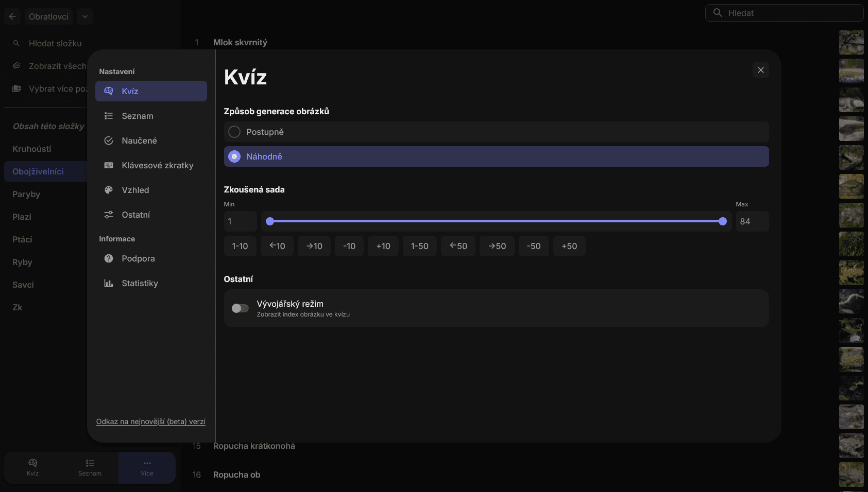Image resolution: width=868 pixels, height=492 pixels.
Task: Open the Ostatní settings section
Action: click(151, 215)
